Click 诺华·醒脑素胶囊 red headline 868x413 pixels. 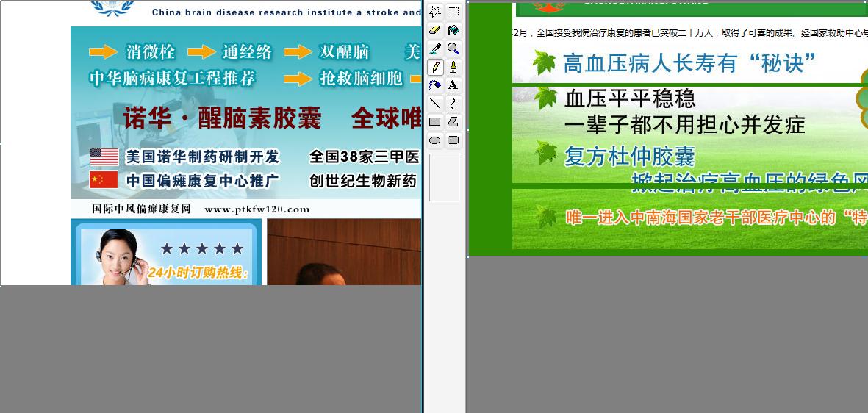222,118
